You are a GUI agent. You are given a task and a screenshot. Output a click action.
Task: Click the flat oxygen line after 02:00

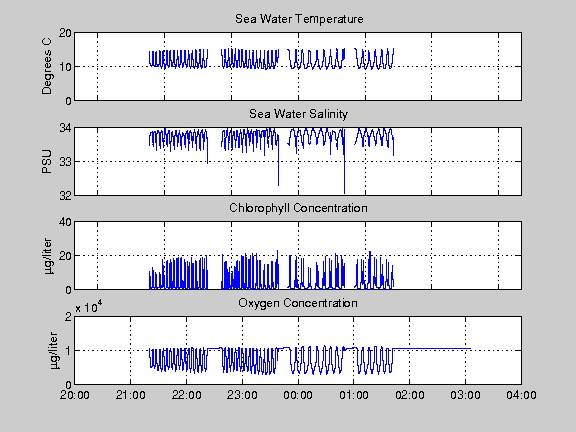pyautogui.click(x=432, y=349)
